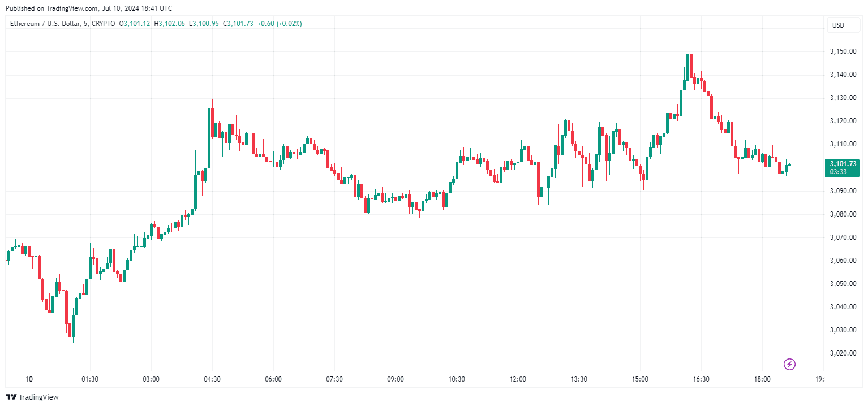Image resolution: width=868 pixels, height=407 pixels.
Task: Click the 3,030.00 price axis label
Action: 842,330
